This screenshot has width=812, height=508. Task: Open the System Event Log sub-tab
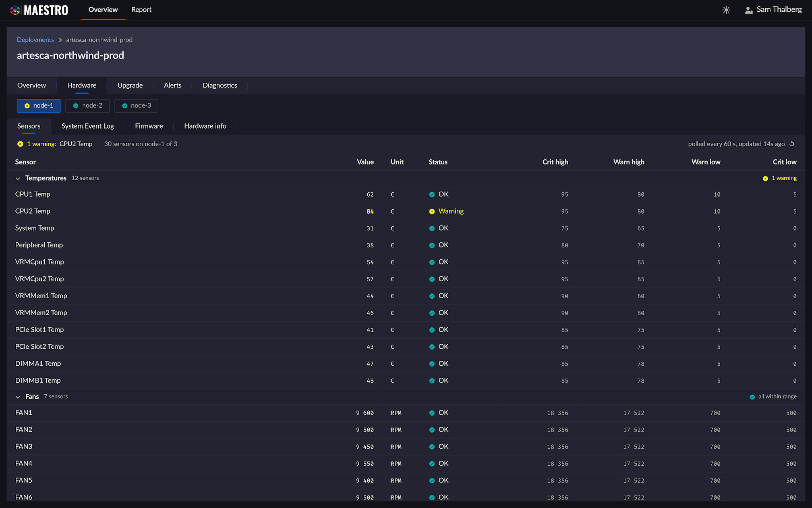point(88,126)
